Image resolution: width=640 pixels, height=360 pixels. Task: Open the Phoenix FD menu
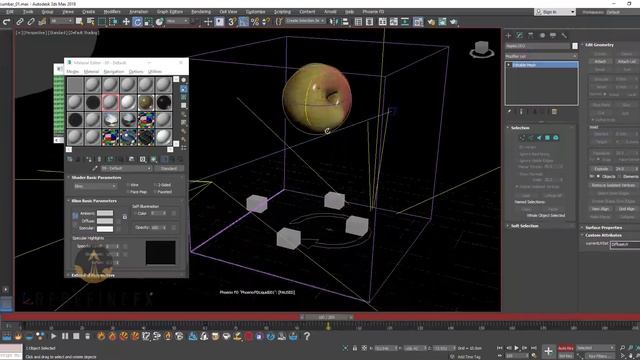click(373, 12)
